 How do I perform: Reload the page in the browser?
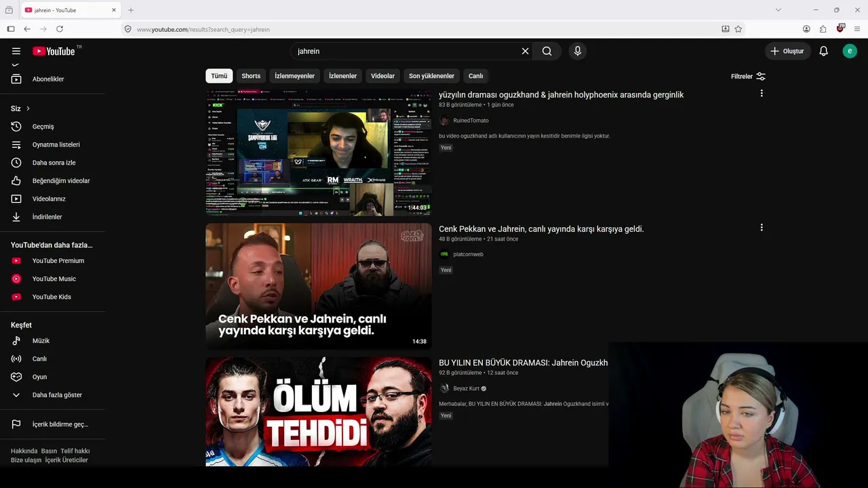pos(60,29)
